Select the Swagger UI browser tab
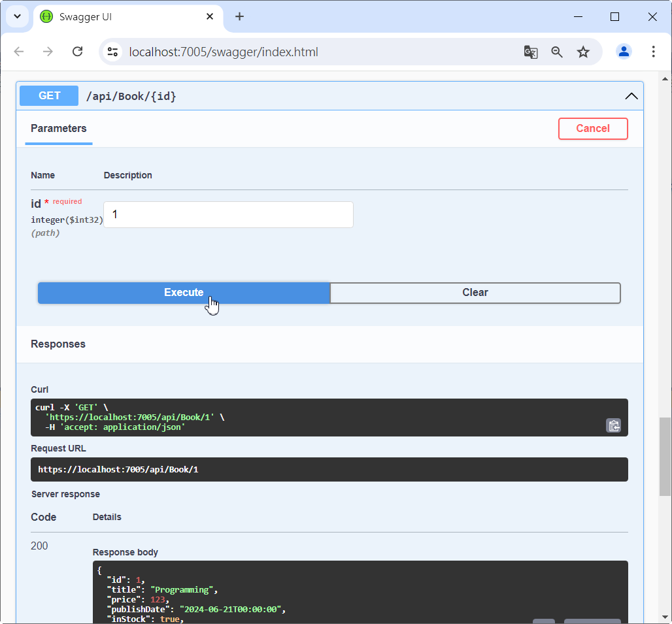 pyautogui.click(x=127, y=17)
